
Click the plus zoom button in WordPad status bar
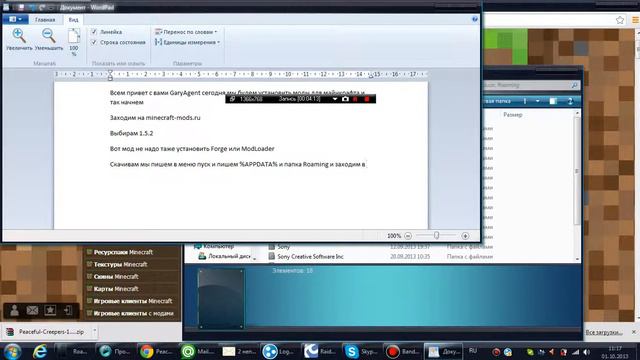465,236
